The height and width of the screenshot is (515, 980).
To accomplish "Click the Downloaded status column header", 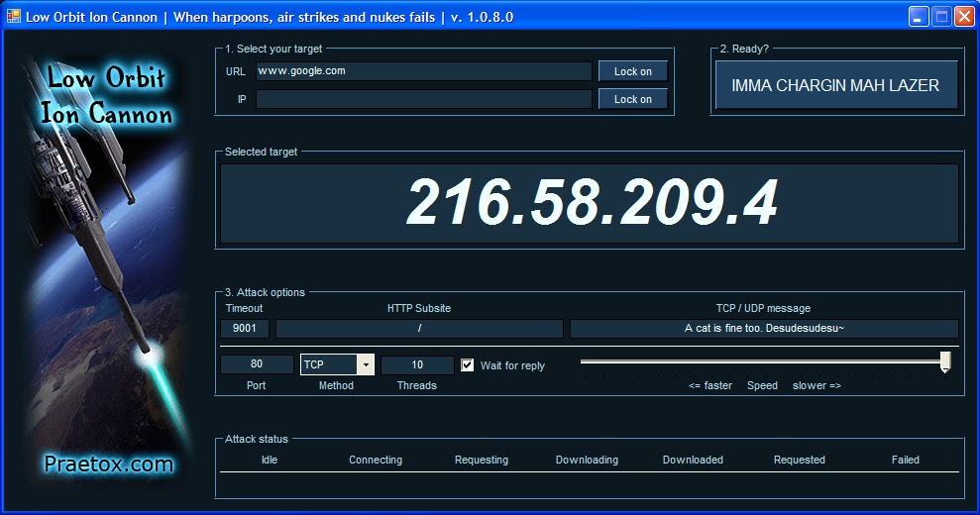I will (x=693, y=460).
